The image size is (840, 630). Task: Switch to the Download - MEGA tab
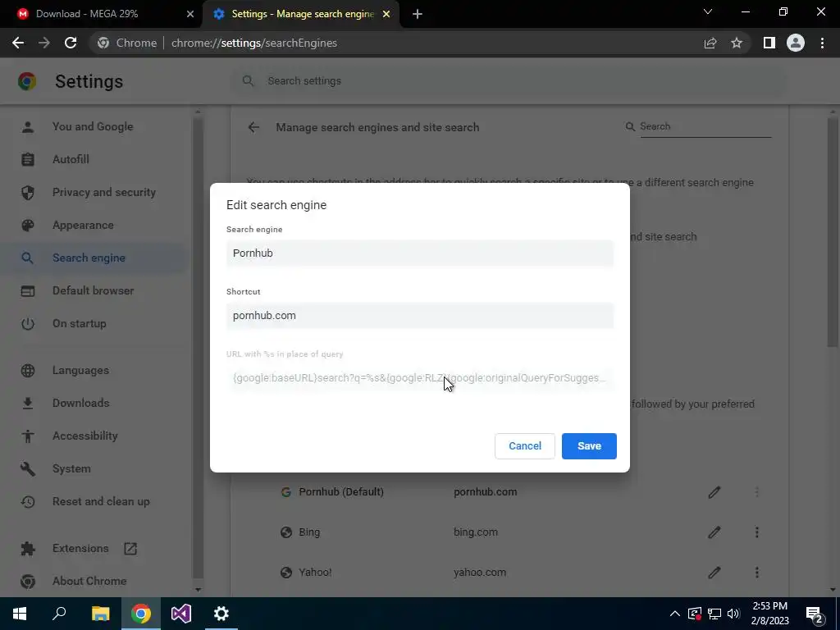pyautogui.click(x=102, y=14)
